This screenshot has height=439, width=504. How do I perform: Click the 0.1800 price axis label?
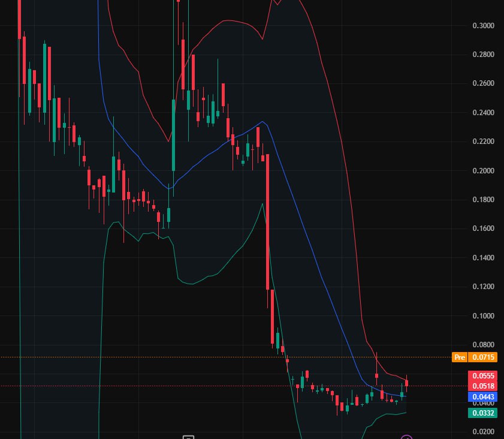[x=483, y=200]
